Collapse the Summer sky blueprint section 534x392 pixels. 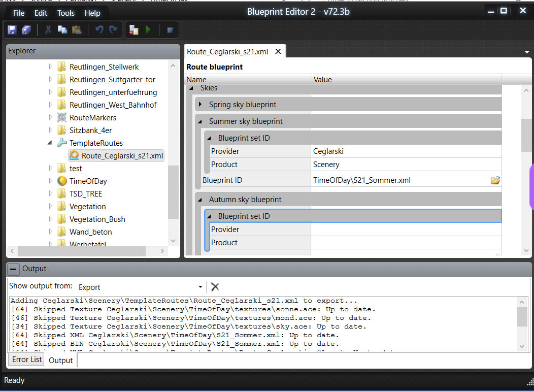[200, 121]
